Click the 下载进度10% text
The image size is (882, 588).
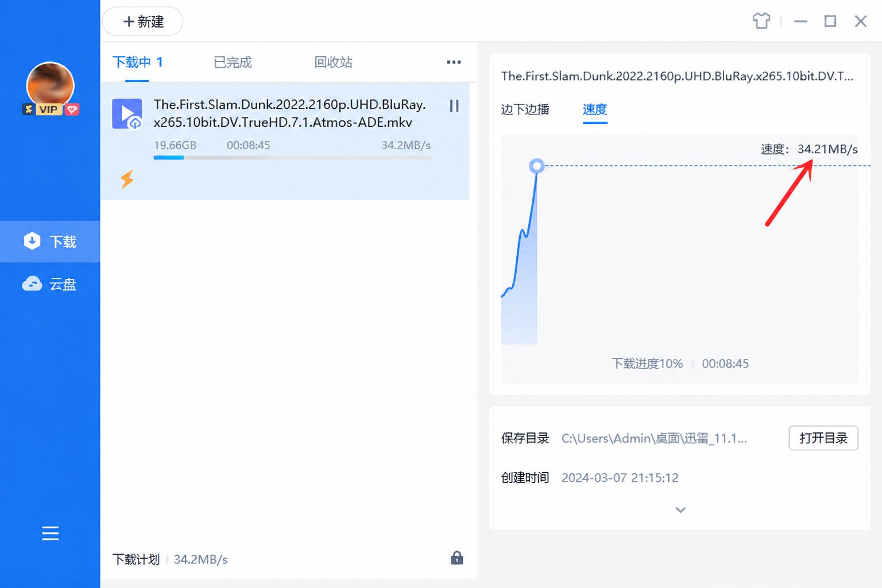(647, 363)
